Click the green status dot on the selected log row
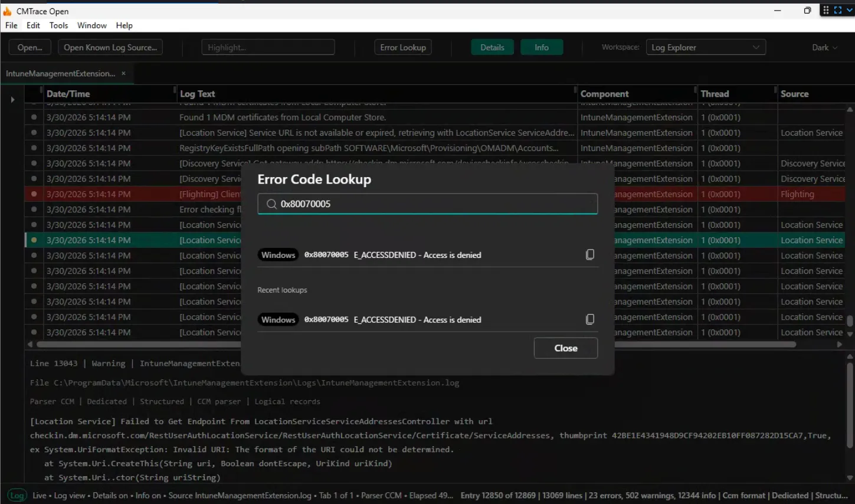The width and height of the screenshot is (855, 504). (34, 240)
